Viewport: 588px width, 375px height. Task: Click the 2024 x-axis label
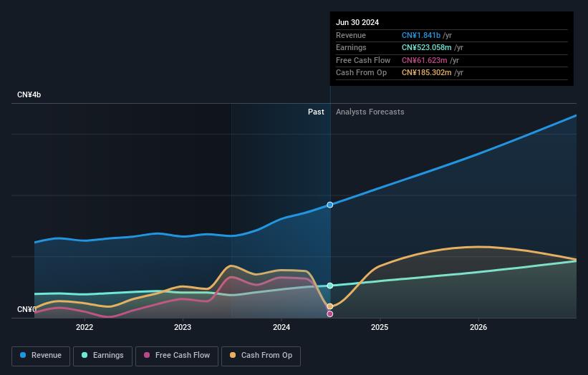click(281, 327)
